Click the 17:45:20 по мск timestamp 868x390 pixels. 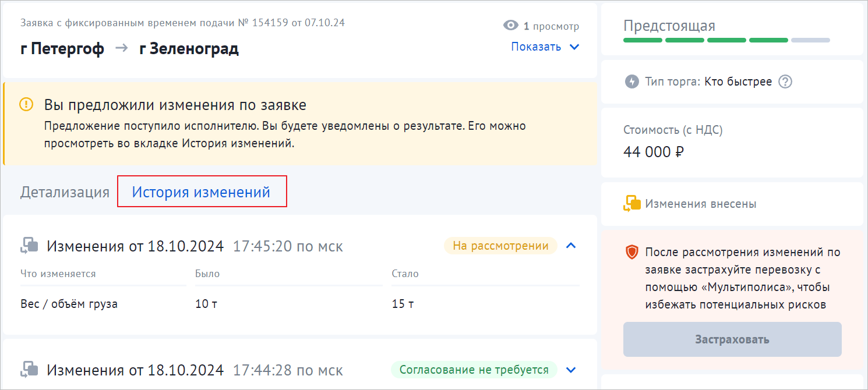tap(288, 246)
